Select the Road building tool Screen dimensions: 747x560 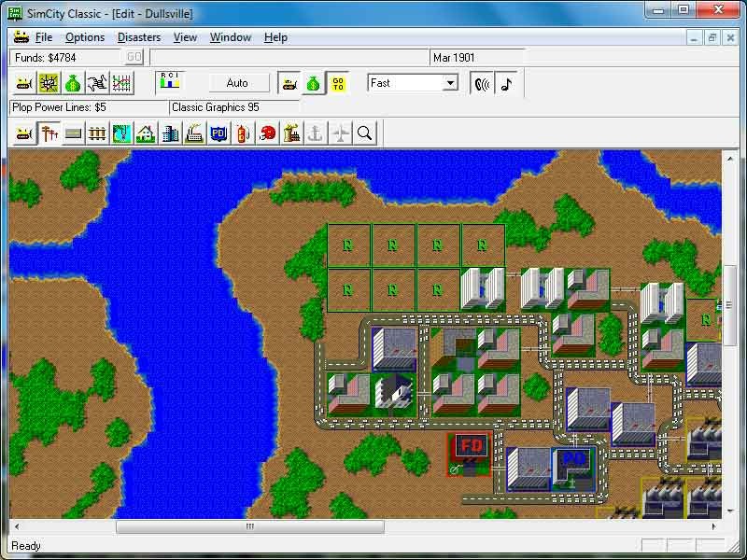click(73, 133)
